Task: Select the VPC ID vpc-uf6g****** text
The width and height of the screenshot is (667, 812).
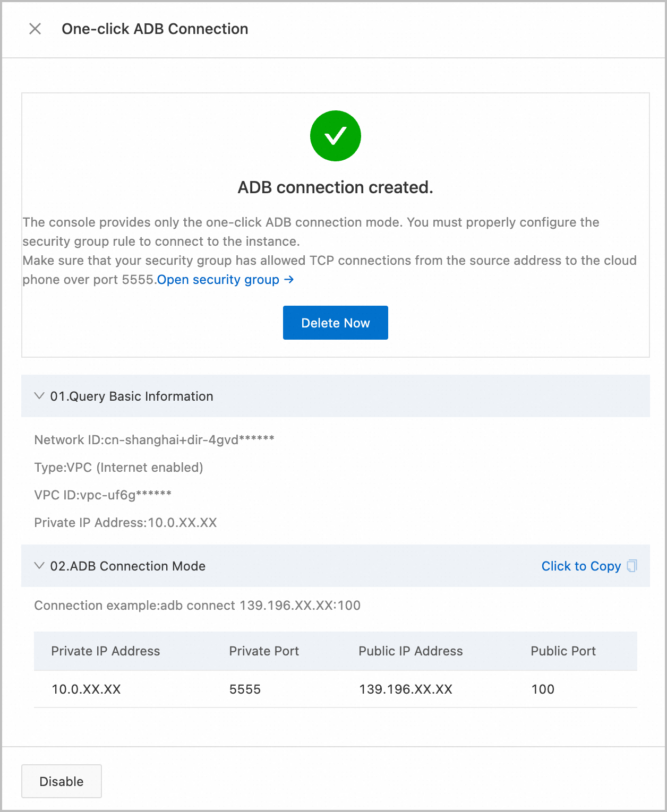Action: [x=103, y=495]
